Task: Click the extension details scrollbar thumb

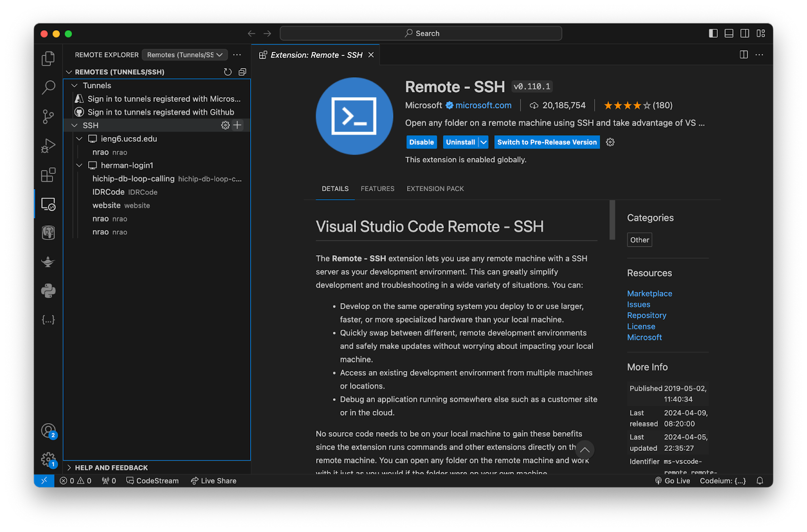Action: (x=612, y=220)
